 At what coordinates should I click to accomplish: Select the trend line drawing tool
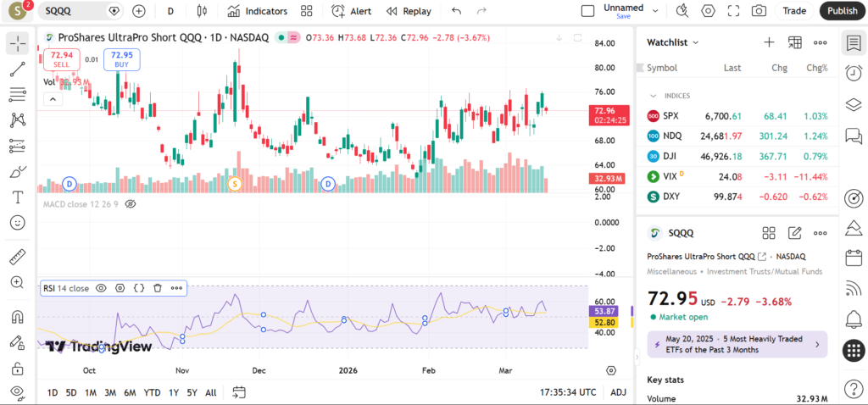pos(18,69)
